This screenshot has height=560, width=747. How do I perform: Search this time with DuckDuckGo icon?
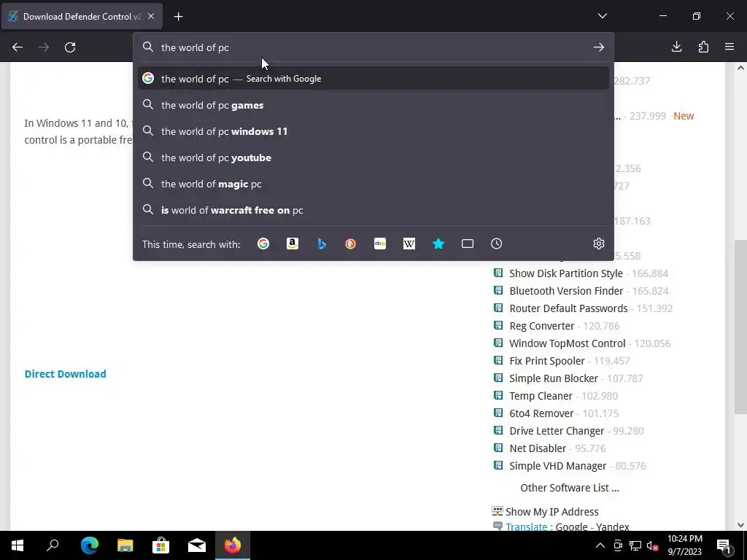pyautogui.click(x=351, y=244)
